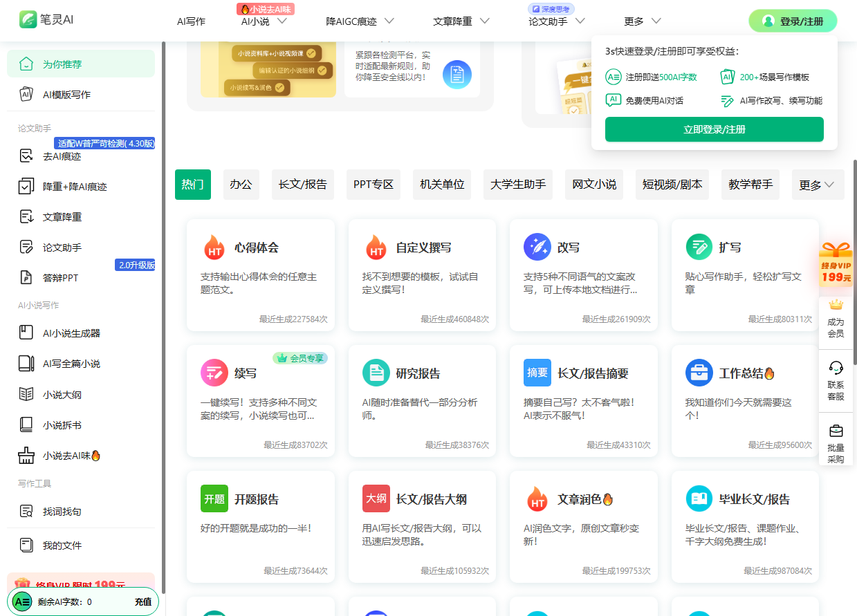Image resolution: width=857 pixels, height=616 pixels.
Task: Click the 小说去AI味 broom icon
Action: tap(26, 456)
